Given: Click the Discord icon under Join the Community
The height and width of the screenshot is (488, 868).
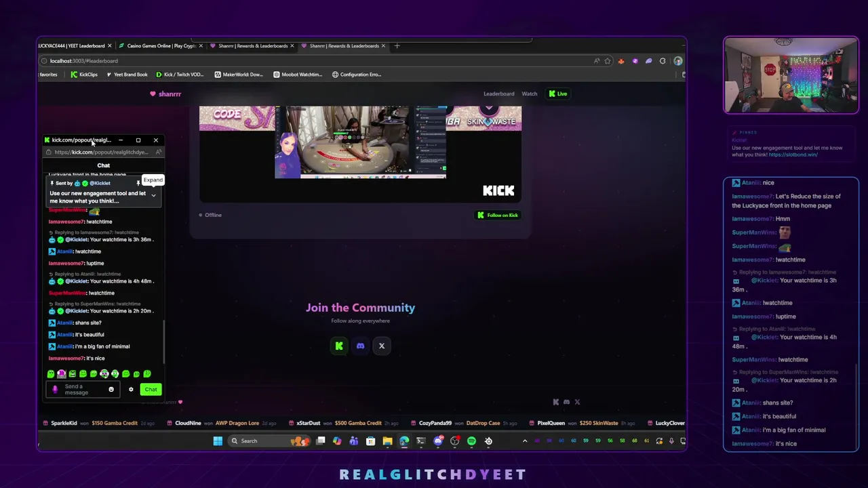Looking at the screenshot, I should point(360,346).
